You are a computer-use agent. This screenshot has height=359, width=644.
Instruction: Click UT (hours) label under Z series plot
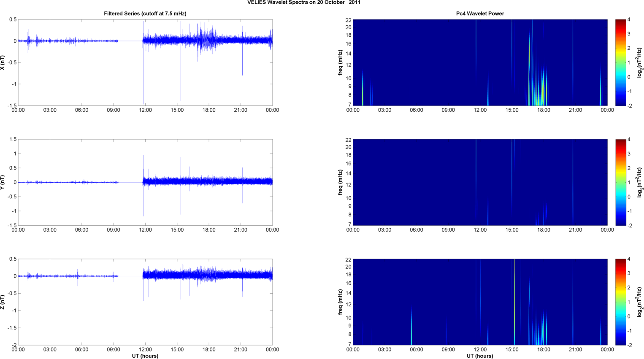pos(145,356)
